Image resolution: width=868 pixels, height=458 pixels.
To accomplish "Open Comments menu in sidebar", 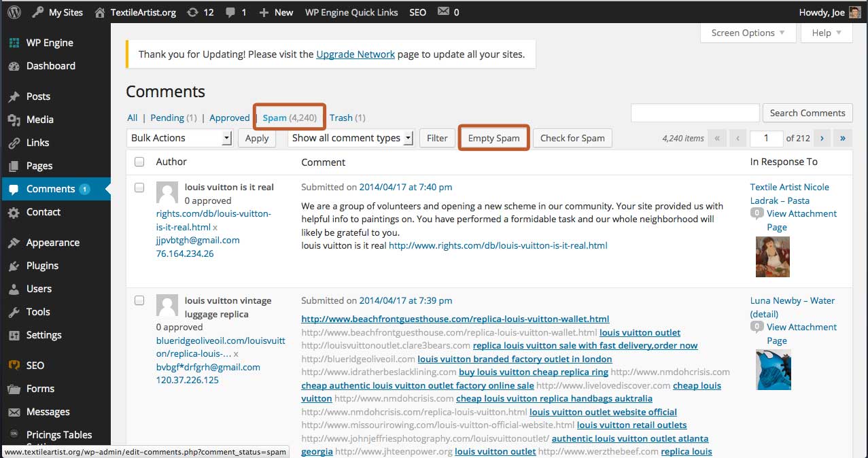I will (55, 189).
